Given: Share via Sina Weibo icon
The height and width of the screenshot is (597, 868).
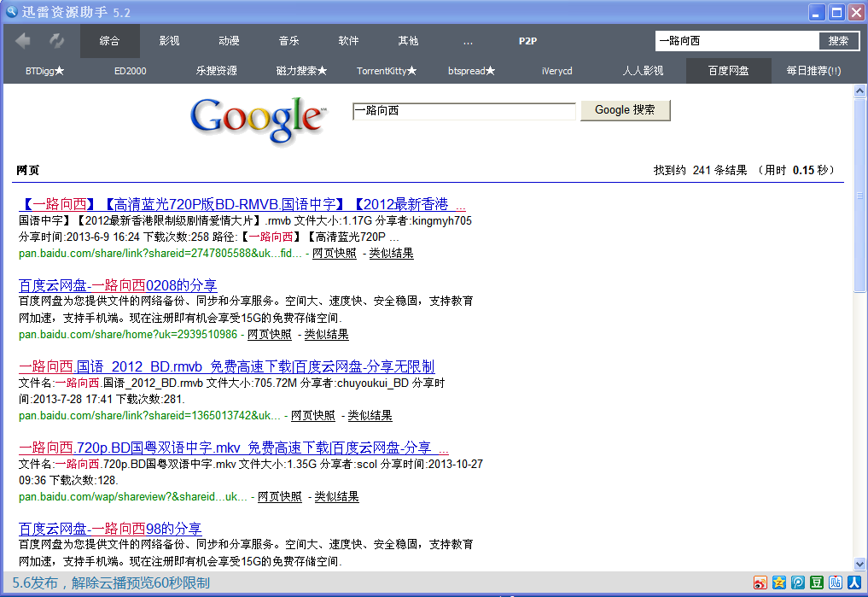Looking at the screenshot, I should point(760,582).
